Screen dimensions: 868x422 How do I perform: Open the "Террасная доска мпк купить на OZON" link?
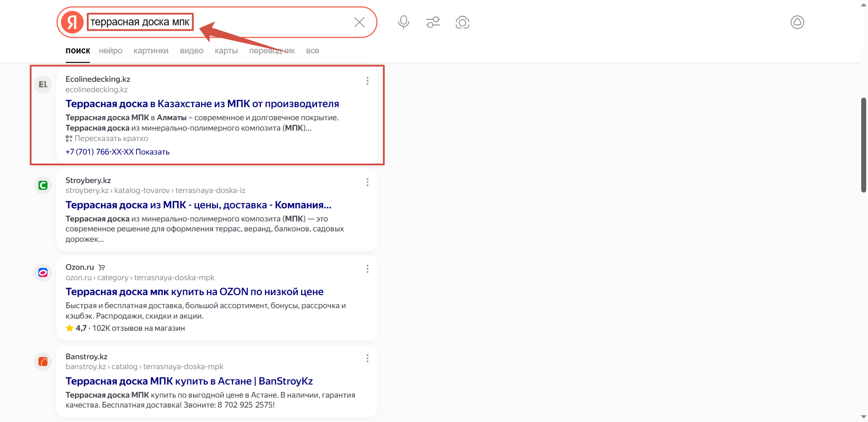pyautogui.click(x=194, y=292)
